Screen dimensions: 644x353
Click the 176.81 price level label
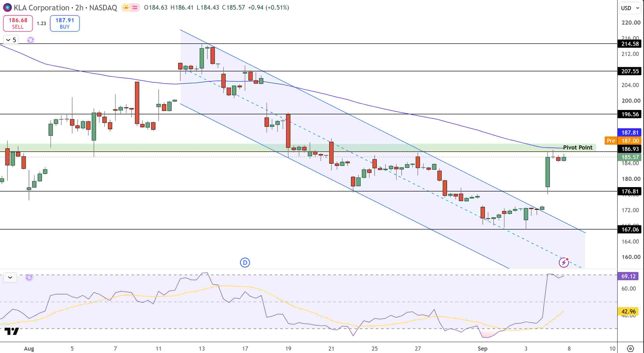[x=630, y=191]
